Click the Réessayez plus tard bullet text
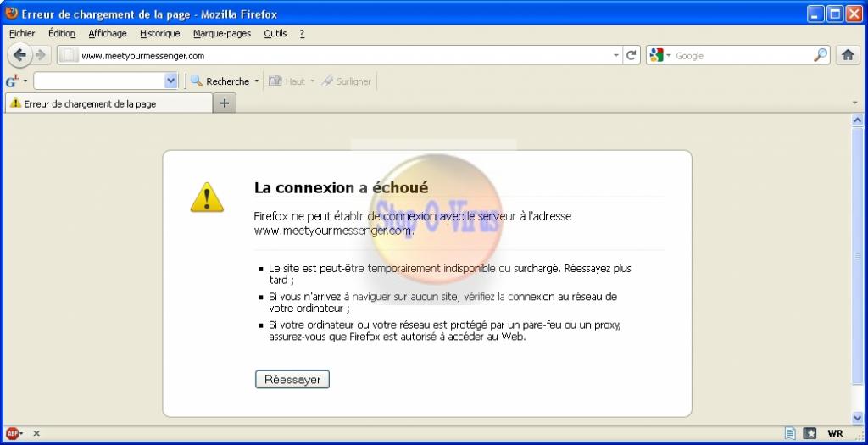 tap(450, 274)
